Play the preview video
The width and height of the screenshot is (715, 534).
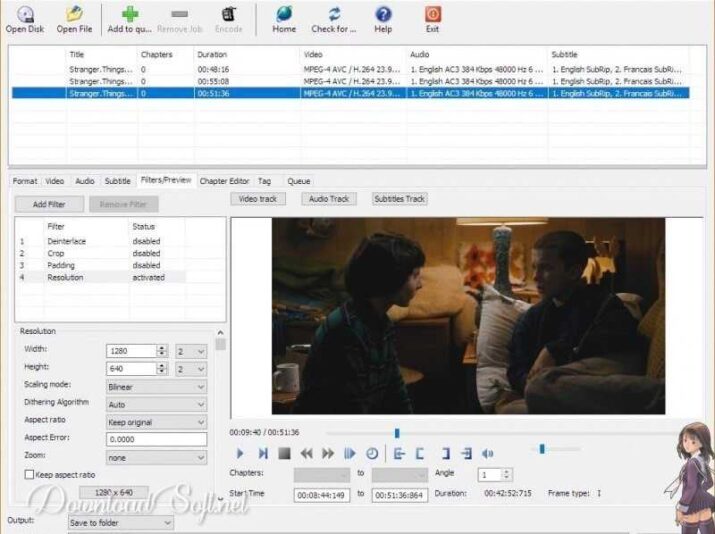pos(240,453)
